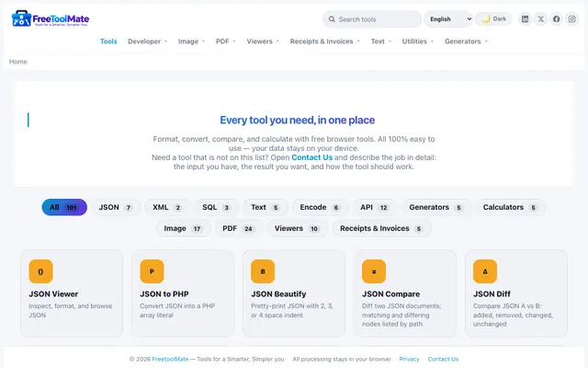
Task: Open the LinkedIn social icon
Action: [525, 19]
